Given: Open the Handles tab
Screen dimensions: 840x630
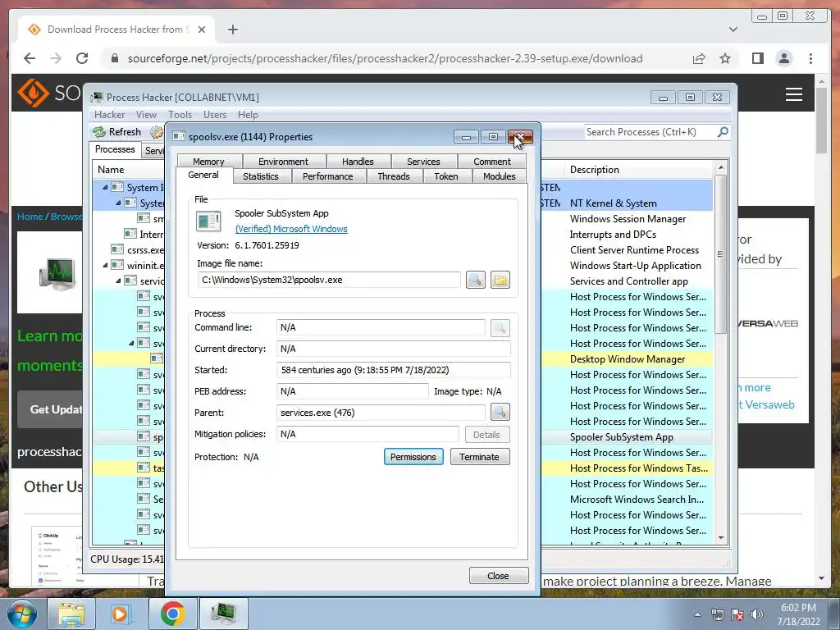Looking at the screenshot, I should (x=358, y=162).
